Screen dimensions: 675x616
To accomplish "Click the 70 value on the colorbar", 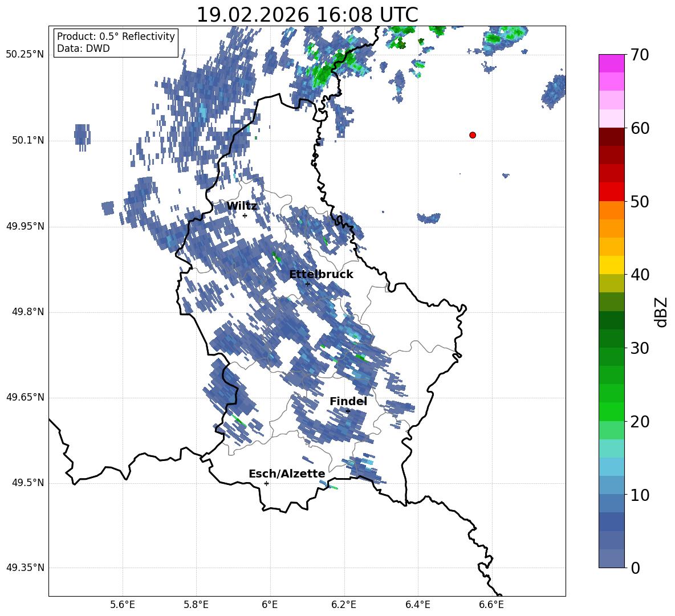I will (x=639, y=55).
